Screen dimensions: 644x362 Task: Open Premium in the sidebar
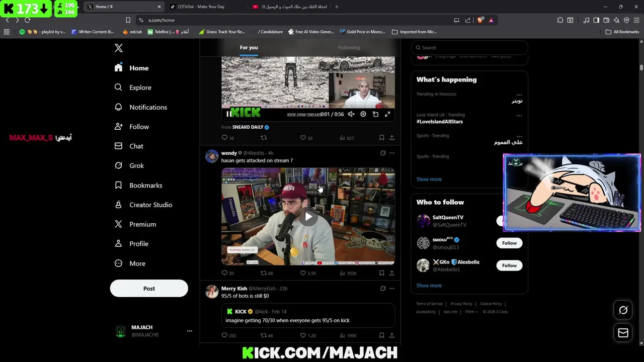[x=135, y=224]
